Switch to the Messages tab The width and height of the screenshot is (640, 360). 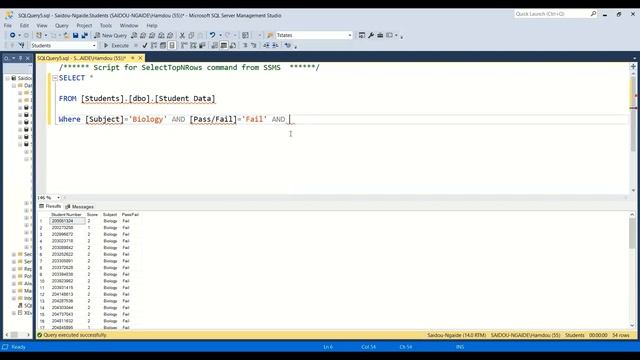[x=80, y=207]
